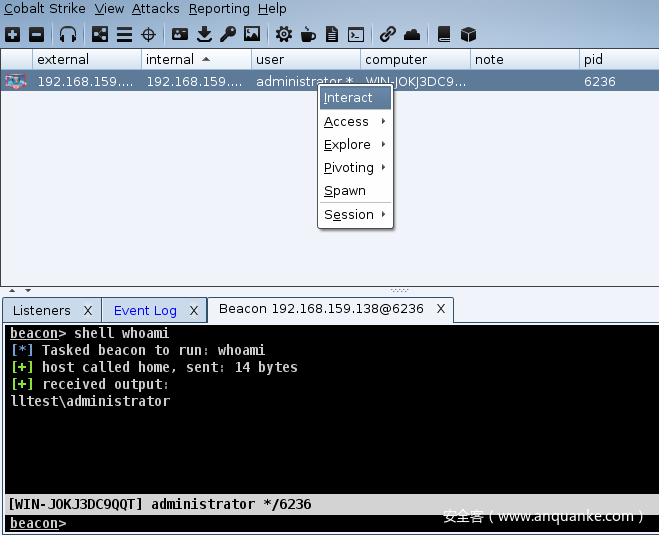Screen dimensions: 659x535
Task: Collapse bottom pane with down arrow
Action: [28, 290]
